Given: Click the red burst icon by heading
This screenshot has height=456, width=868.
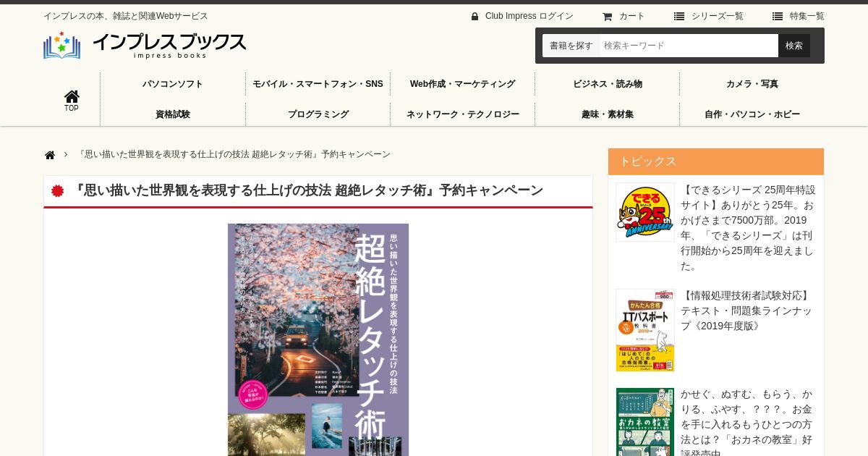Looking at the screenshot, I should [58, 191].
